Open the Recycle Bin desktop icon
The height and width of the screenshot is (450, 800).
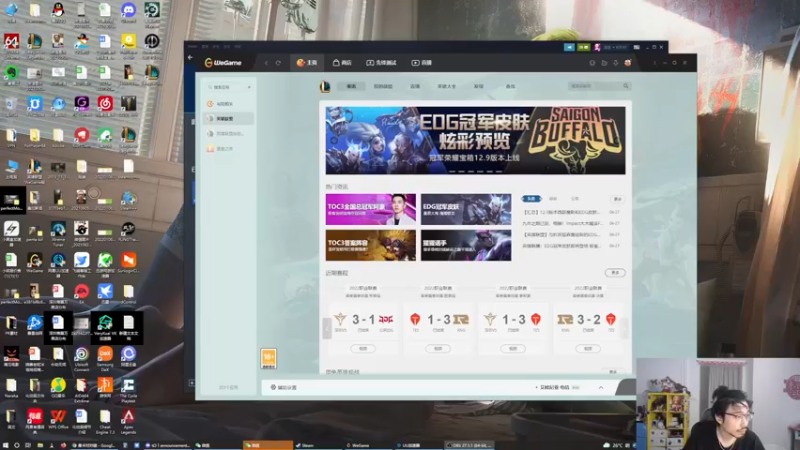11,106
